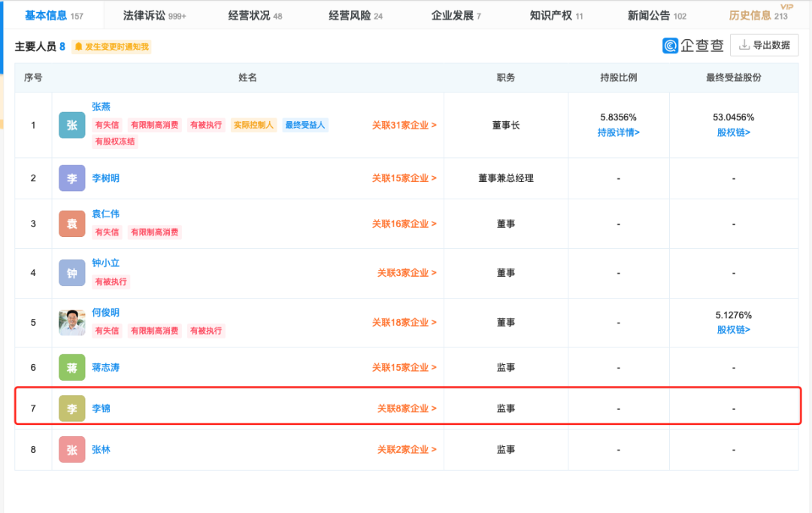The height and width of the screenshot is (513, 812).
Task: Click the 导出数据 export button
Action: 764,45
